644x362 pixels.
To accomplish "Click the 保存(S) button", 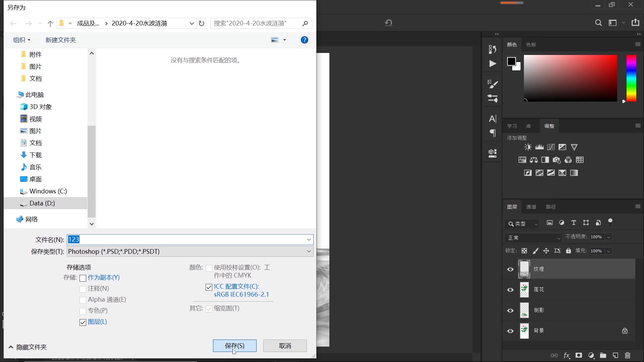I will pos(234,346).
